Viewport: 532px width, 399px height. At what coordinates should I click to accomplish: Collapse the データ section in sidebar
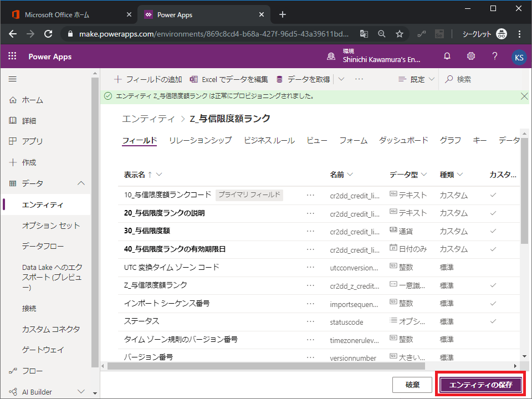[x=81, y=183]
